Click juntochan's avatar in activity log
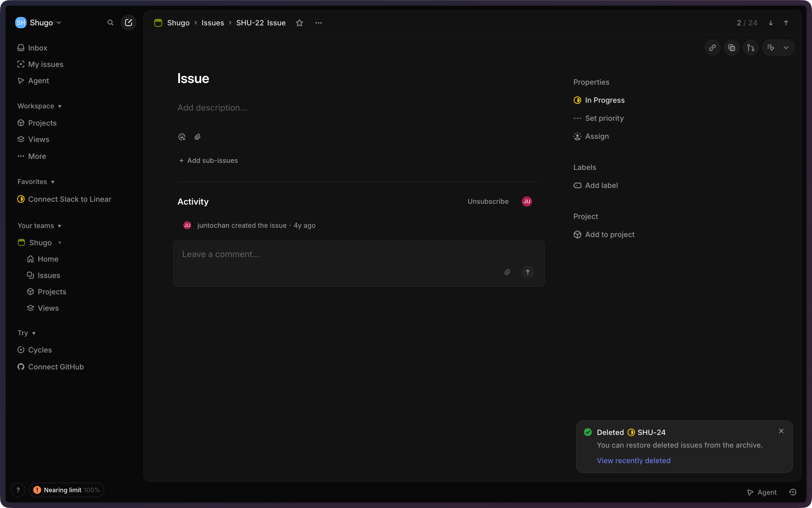Screen dimensions: 812x508 [x=187, y=225]
